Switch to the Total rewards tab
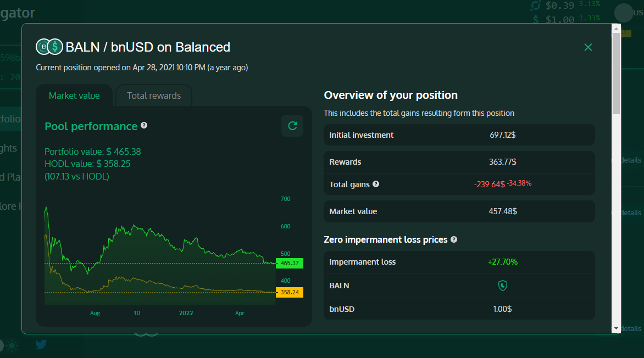 [x=154, y=96]
